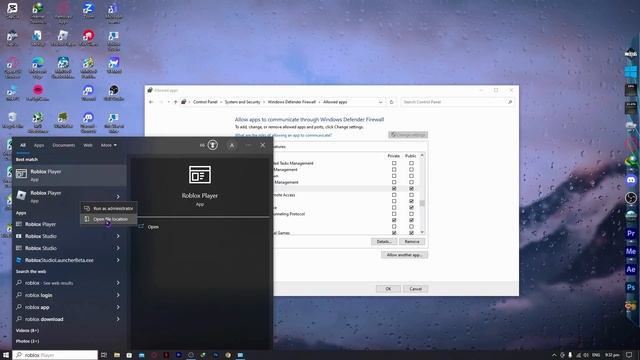Click the scroll-up arrow of apps list
640x360 pixels.
422,156
